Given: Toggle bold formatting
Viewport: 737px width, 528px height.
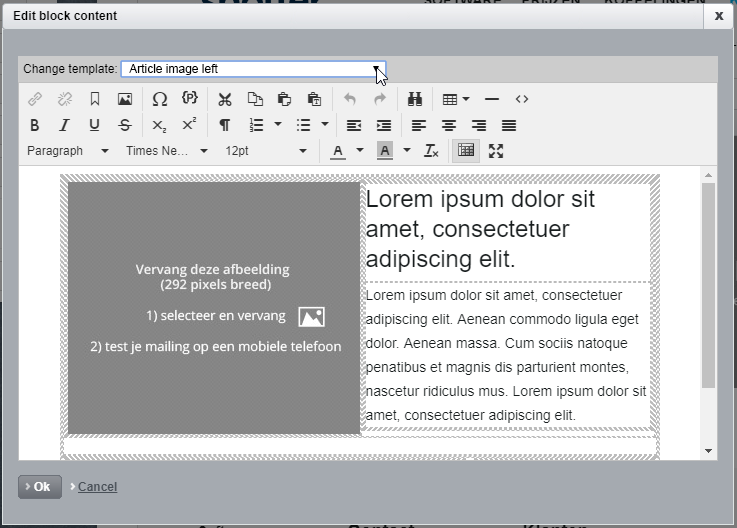Looking at the screenshot, I should [34, 125].
